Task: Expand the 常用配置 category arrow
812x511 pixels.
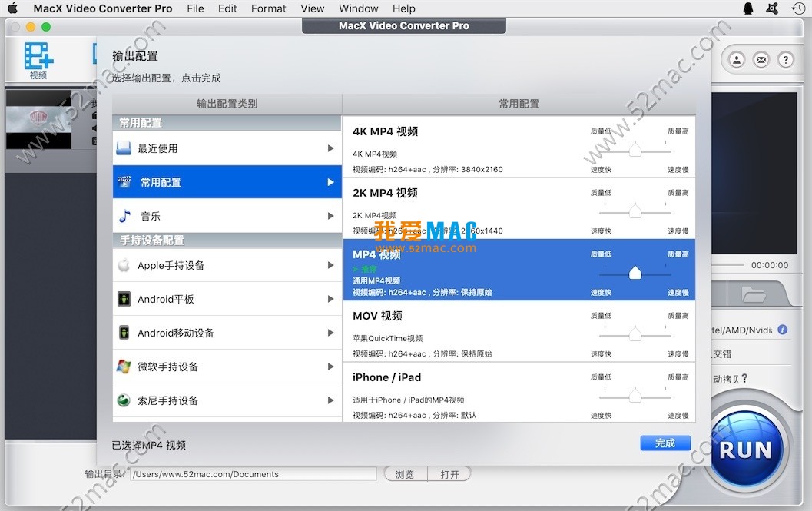Action: (x=330, y=182)
